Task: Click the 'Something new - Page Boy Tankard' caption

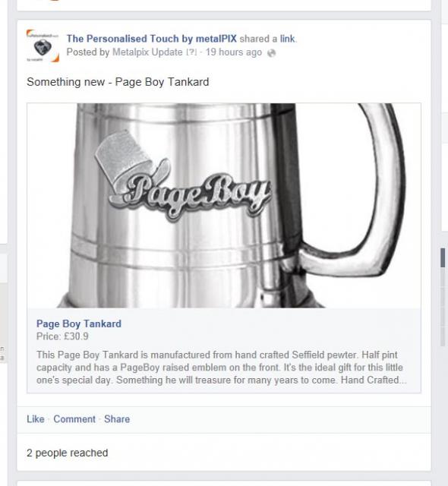Action: 118,82
